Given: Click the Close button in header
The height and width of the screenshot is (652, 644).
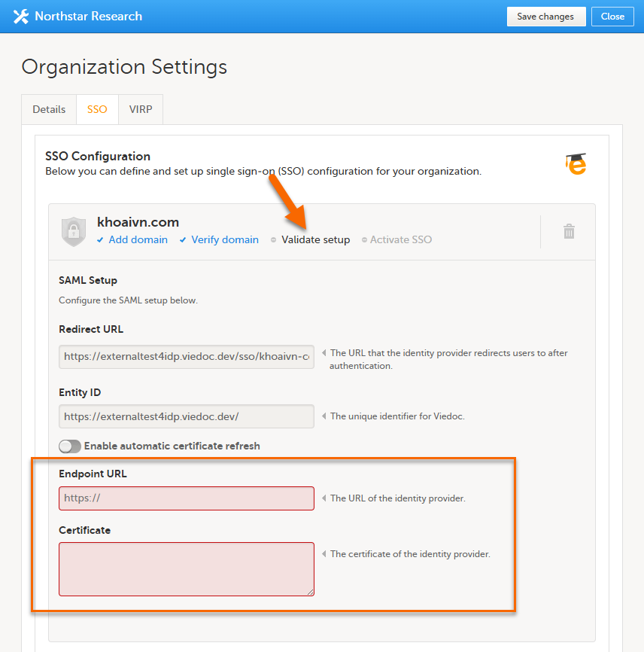Looking at the screenshot, I should [x=612, y=17].
